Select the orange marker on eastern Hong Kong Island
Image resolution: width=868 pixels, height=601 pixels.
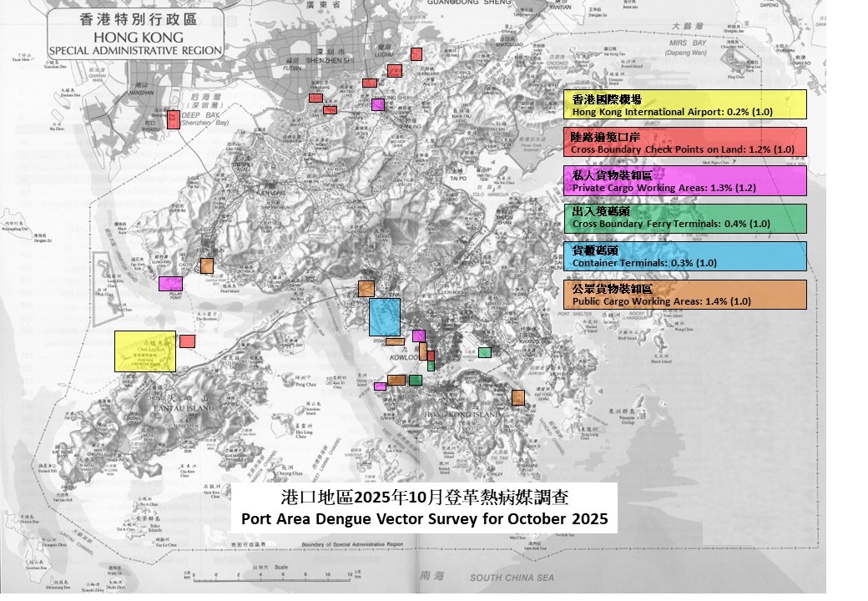point(517,397)
